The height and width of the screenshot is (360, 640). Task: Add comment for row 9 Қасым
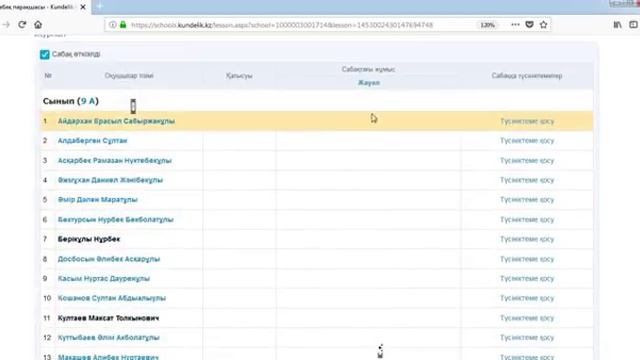[x=527, y=278]
